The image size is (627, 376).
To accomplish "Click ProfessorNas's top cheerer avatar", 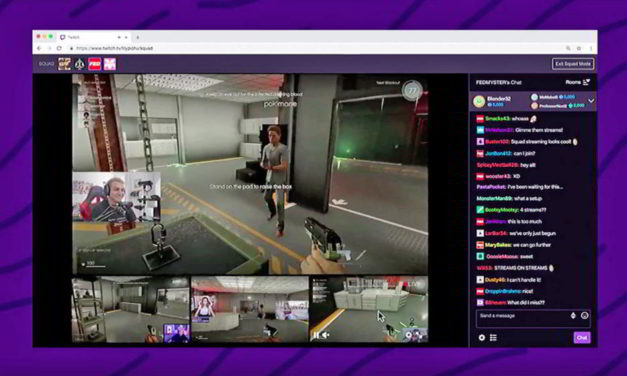I will pyautogui.click(x=534, y=106).
